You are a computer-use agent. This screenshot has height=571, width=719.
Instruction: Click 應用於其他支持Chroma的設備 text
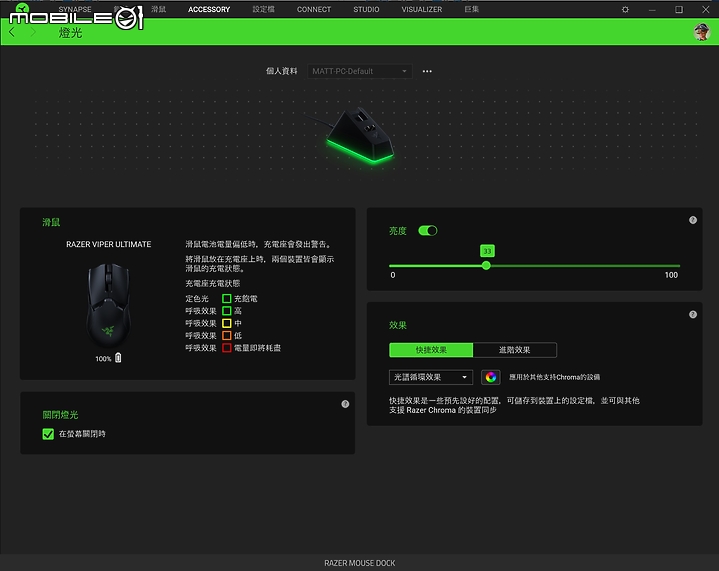[x=554, y=377]
